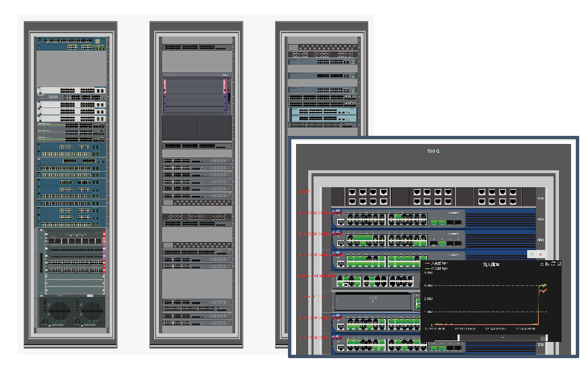Viewport: 588px width, 371px height.
Task: Select chassis with pink modules in middle rack
Action: pos(197,95)
